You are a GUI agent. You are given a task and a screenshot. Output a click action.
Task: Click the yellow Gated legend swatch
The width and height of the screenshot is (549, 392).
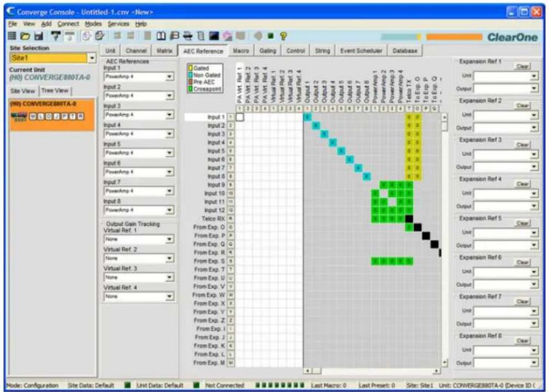(x=191, y=68)
